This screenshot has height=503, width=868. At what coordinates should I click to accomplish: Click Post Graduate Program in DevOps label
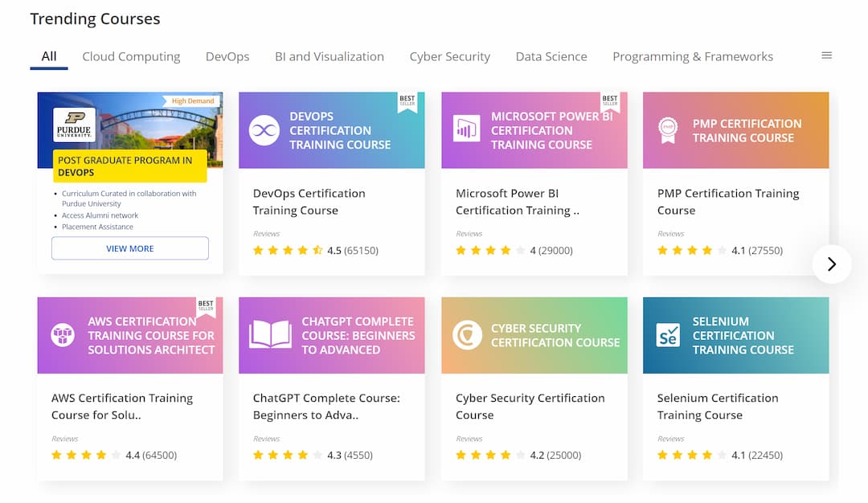tap(129, 166)
